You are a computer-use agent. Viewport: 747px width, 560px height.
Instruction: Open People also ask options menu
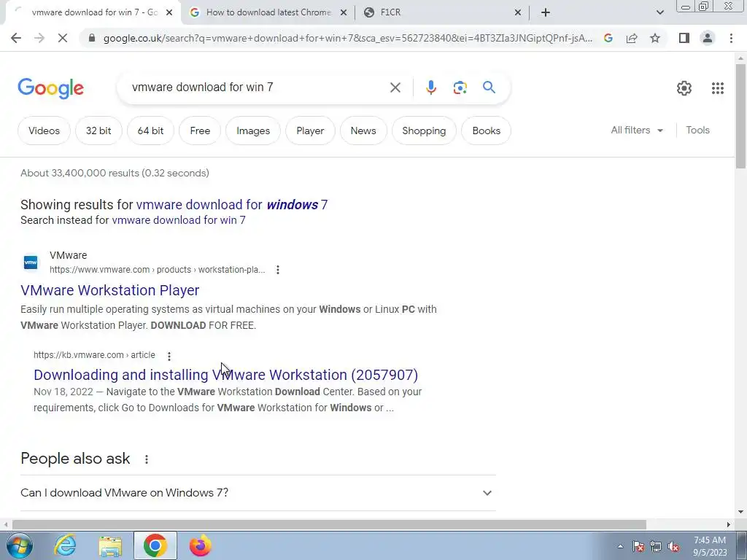tap(147, 459)
